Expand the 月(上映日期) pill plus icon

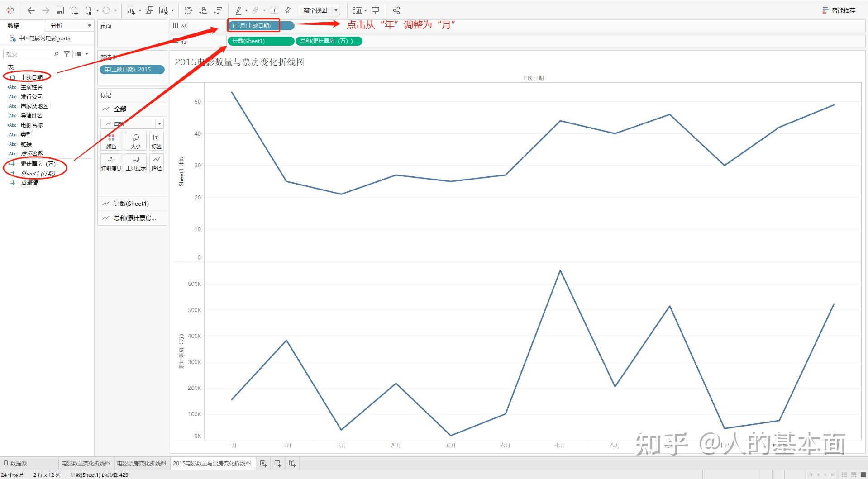pos(235,26)
